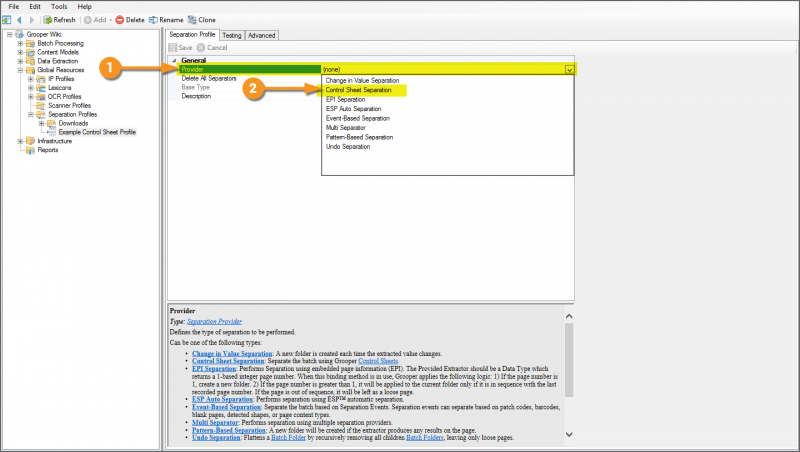Screen dimensions: 800x452
Task: Click the Refresh toolbar icon
Action: pos(48,20)
